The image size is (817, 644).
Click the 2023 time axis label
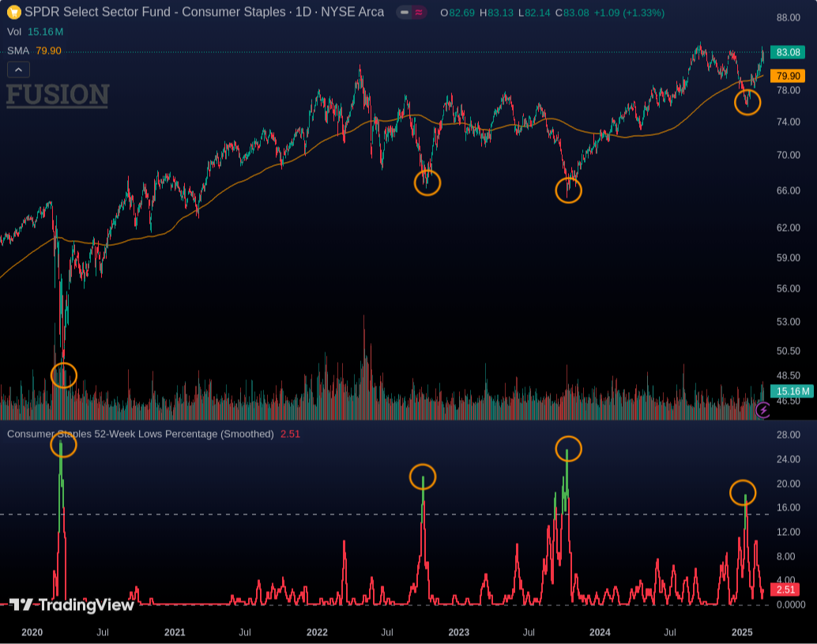coord(458,632)
